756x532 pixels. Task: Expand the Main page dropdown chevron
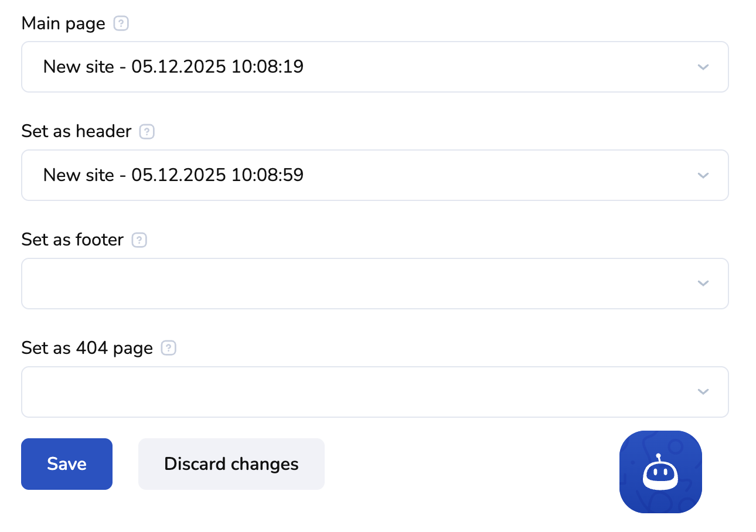[703, 67]
